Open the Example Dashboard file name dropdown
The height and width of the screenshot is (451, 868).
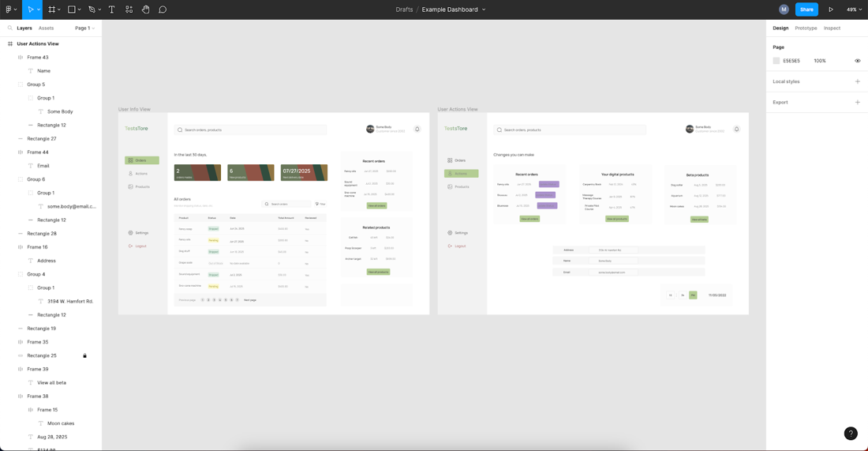point(484,9)
